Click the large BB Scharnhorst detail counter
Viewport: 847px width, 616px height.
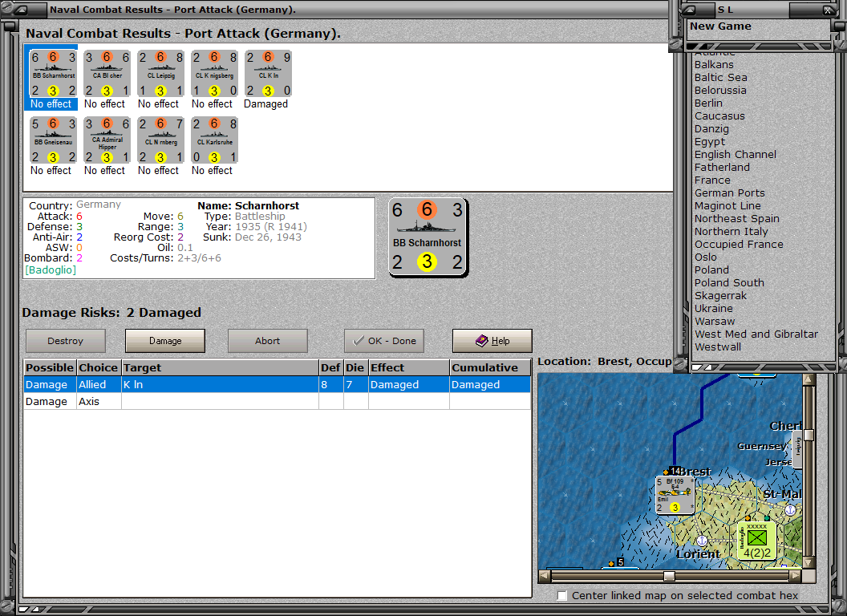(x=428, y=237)
